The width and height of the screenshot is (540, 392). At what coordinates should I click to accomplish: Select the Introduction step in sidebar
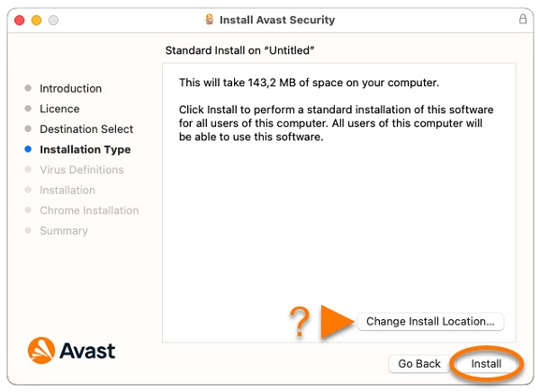[70, 88]
